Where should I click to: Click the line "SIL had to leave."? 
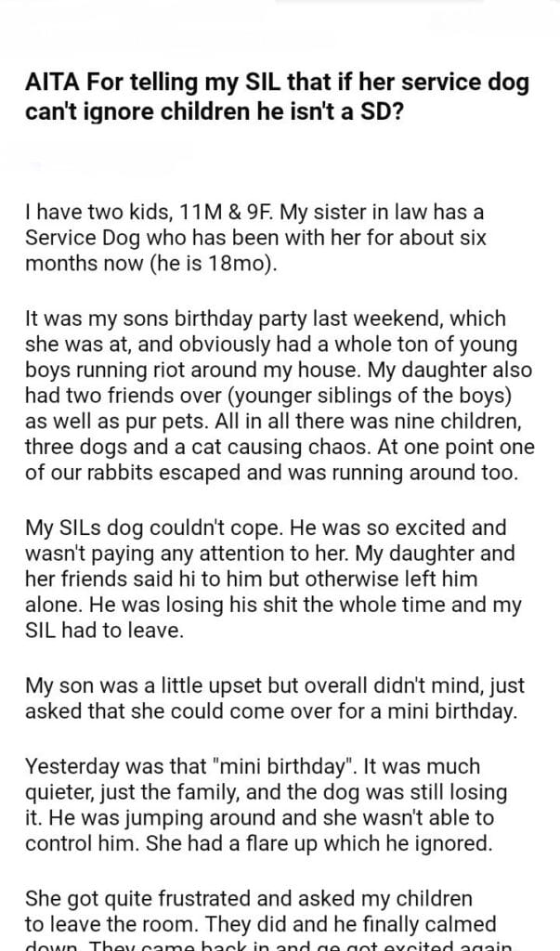(103, 630)
